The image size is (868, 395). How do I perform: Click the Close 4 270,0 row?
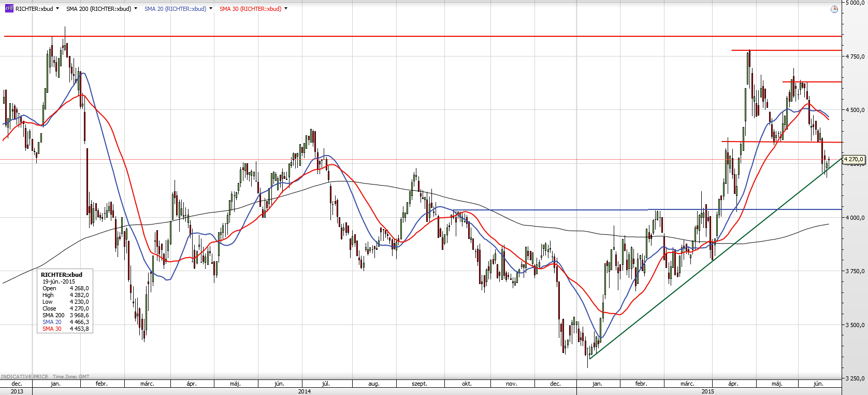click(x=66, y=308)
